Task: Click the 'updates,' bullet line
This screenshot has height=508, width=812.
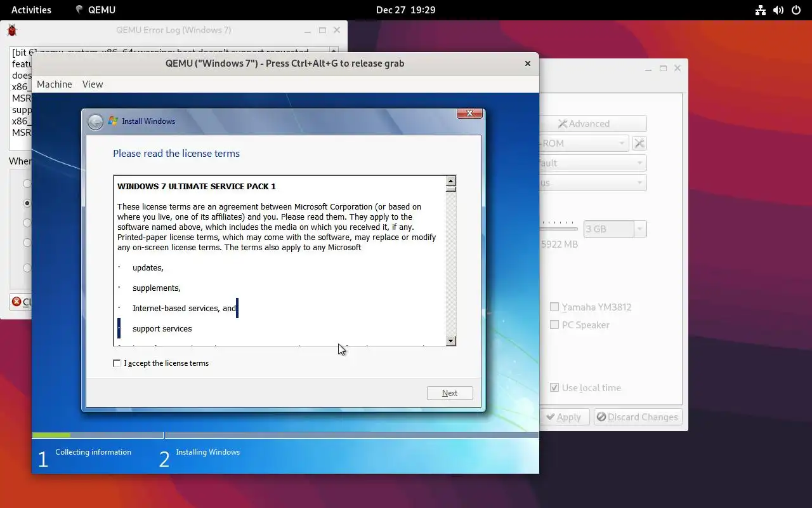Action: point(148,267)
